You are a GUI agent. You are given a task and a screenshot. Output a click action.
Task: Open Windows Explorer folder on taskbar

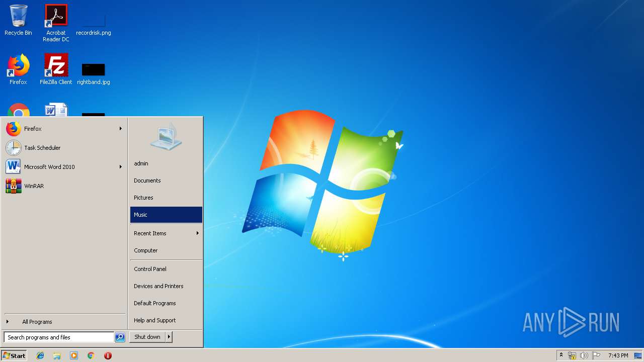57,355
